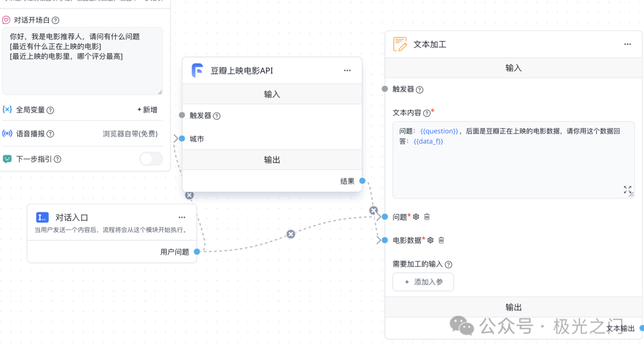
Task: Click the 用户问题 output port
Action: 197,252
